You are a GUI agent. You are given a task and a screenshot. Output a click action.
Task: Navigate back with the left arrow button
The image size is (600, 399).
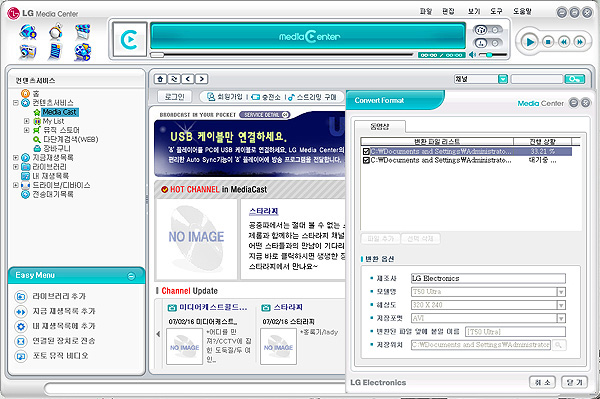188,79
